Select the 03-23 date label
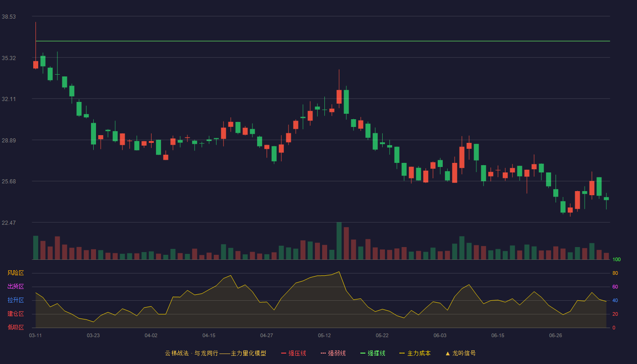637x364 pixels. click(93, 335)
